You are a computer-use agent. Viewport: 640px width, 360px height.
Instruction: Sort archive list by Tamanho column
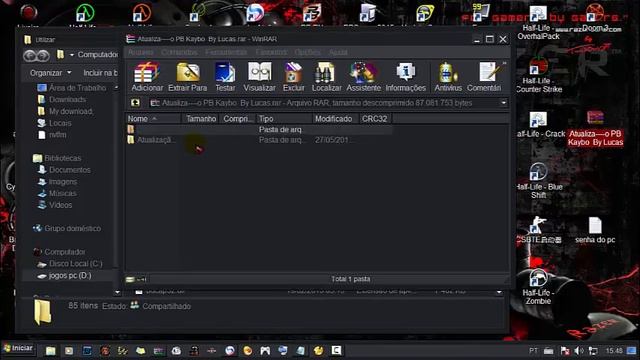coord(200,119)
